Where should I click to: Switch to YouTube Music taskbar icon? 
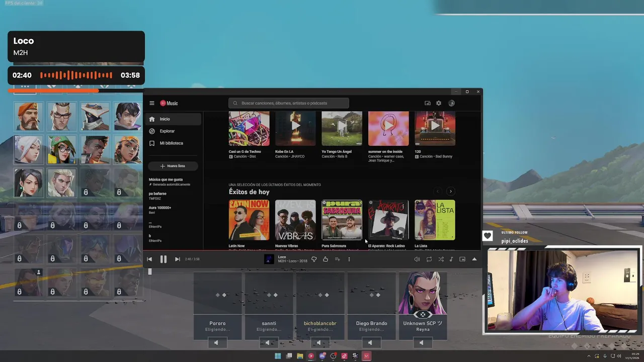tap(311, 356)
